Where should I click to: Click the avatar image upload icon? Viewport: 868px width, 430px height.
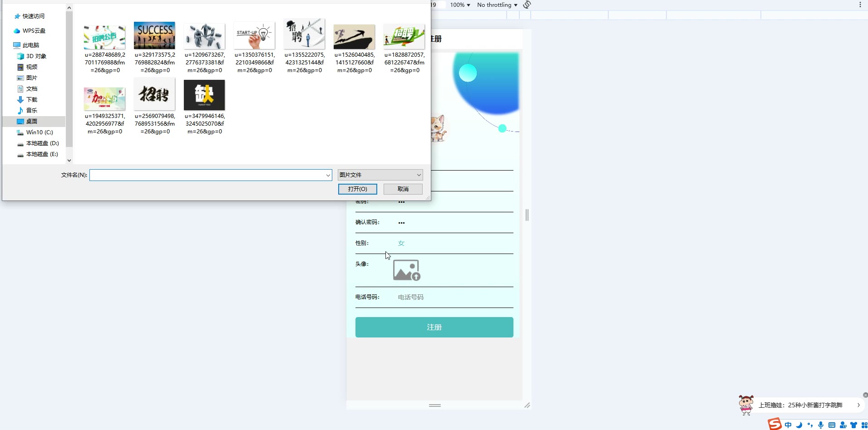406,270
